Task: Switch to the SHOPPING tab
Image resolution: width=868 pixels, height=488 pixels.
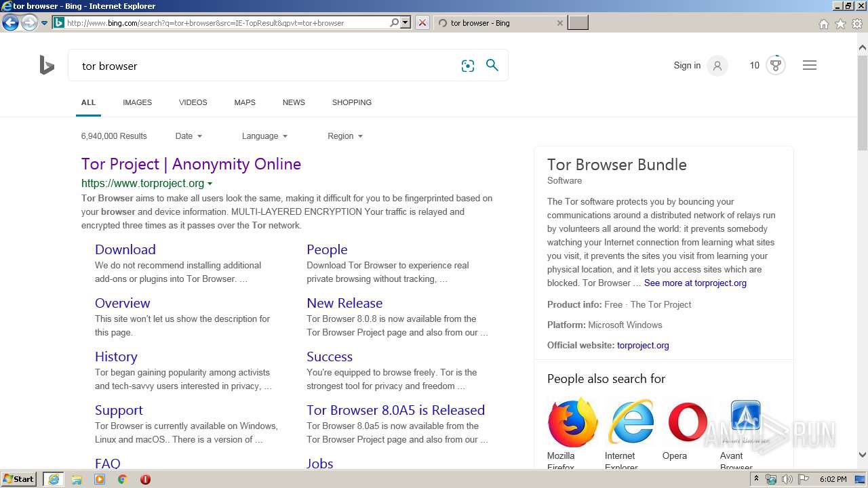Action: [x=352, y=102]
